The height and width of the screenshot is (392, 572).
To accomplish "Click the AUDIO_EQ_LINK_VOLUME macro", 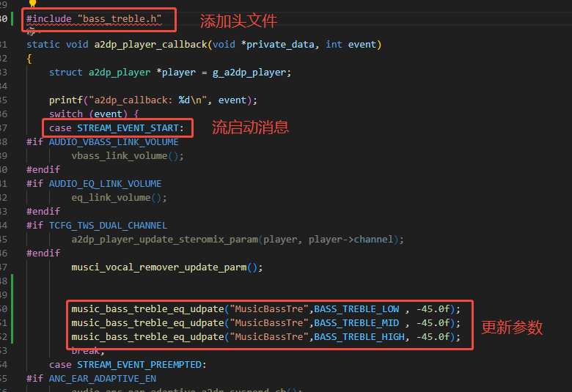I will [105, 184].
